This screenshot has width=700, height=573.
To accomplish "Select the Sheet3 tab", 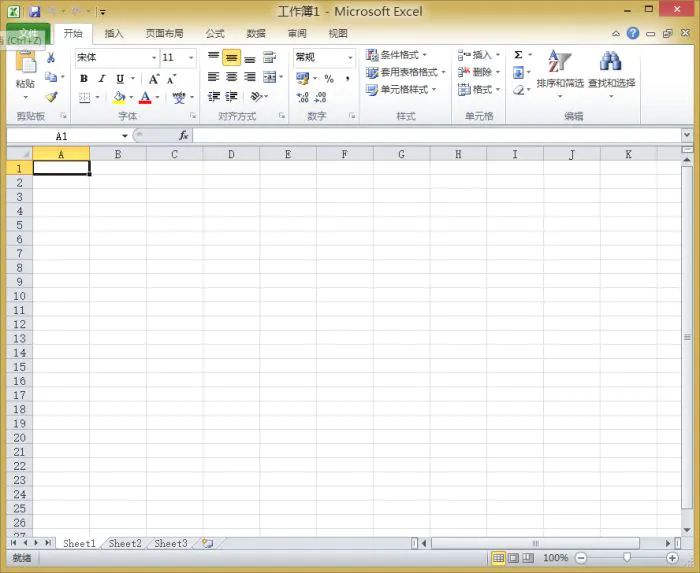I will (171, 543).
